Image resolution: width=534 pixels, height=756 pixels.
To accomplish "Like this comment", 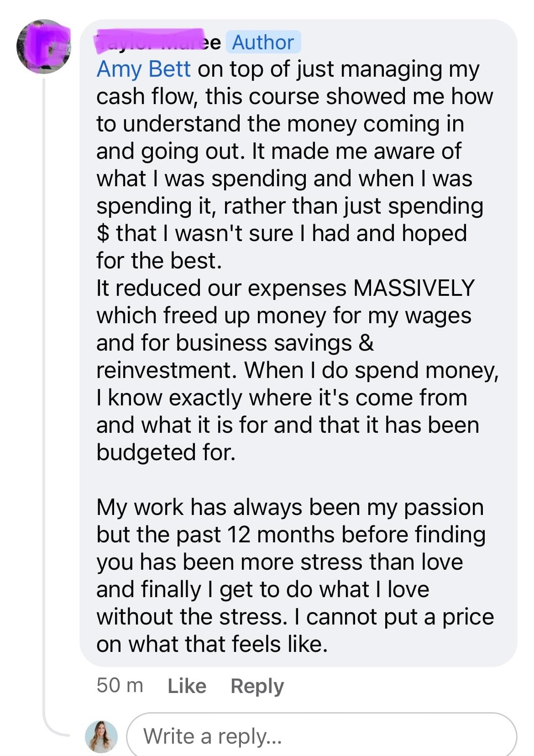I will point(187,686).
